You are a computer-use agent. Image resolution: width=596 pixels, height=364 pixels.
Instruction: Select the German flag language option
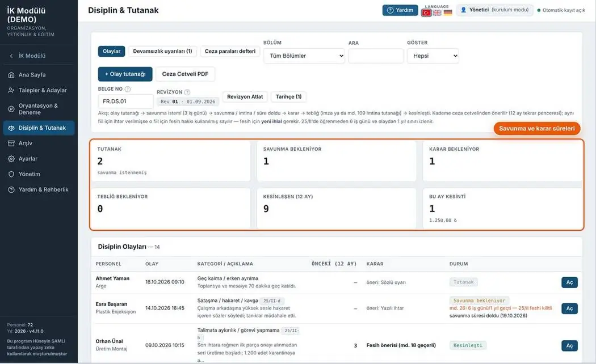tap(448, 12)
